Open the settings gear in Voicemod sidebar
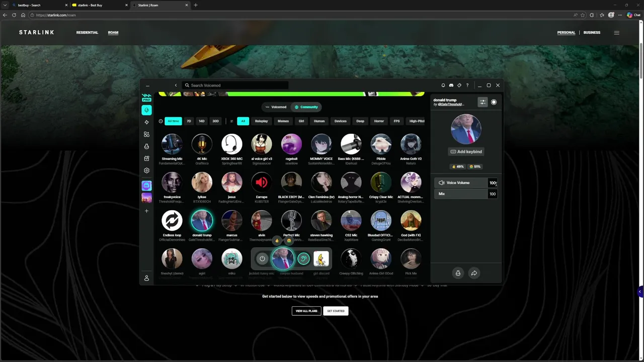 tap(146, 170)
